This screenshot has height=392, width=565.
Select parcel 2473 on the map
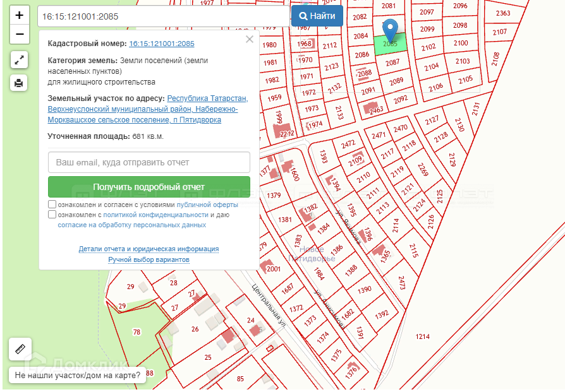click(x=402, y=283)
